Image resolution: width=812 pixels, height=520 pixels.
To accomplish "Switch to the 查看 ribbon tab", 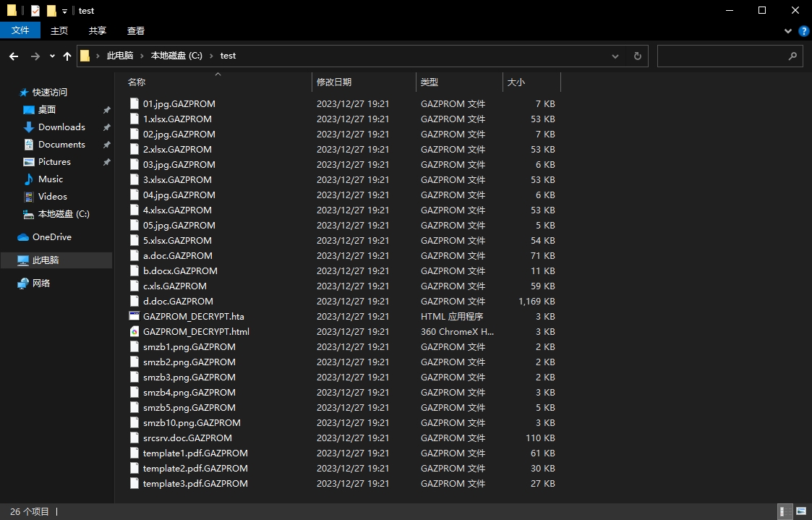I will (x=136, y=30).
